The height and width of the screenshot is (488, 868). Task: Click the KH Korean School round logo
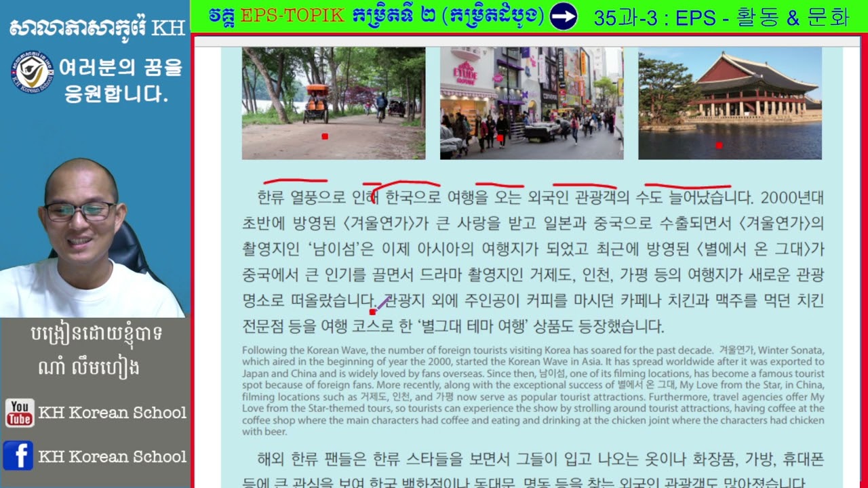click(31, 73)
